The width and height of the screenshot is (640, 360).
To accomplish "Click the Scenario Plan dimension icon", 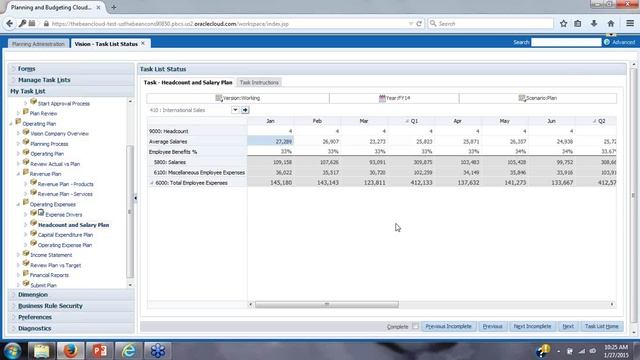I will click(x=522, y=98).
